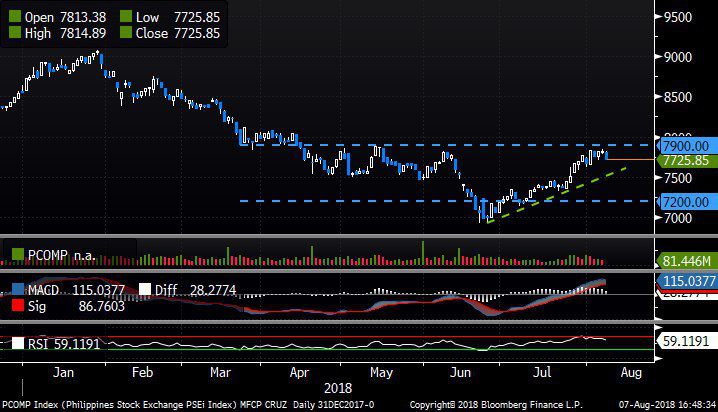
Task: Click the 81.446M volume value tag
Action: tap(685, 260)
